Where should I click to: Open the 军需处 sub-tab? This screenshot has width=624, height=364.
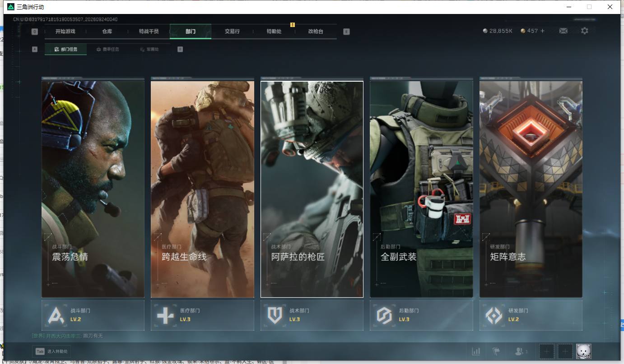(149, 49)
